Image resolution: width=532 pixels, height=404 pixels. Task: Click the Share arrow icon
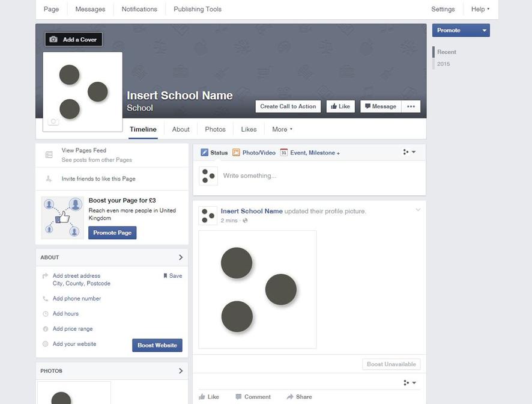point(290,397)
